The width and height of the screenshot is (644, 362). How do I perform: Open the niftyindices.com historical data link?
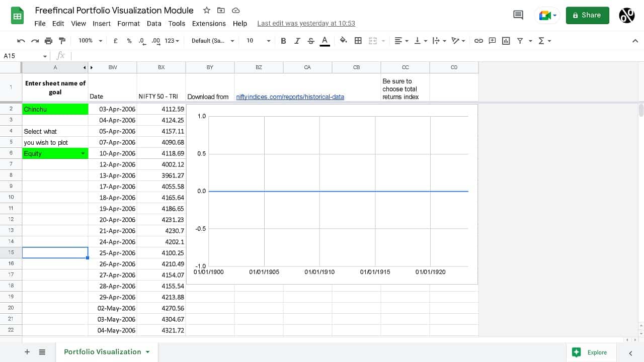(290, 97)
